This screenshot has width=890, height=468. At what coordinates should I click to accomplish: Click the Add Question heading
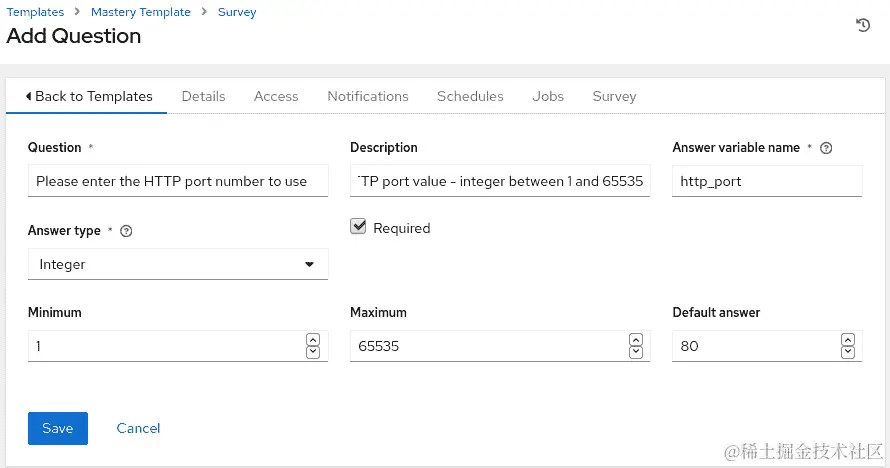pos(74,36)
